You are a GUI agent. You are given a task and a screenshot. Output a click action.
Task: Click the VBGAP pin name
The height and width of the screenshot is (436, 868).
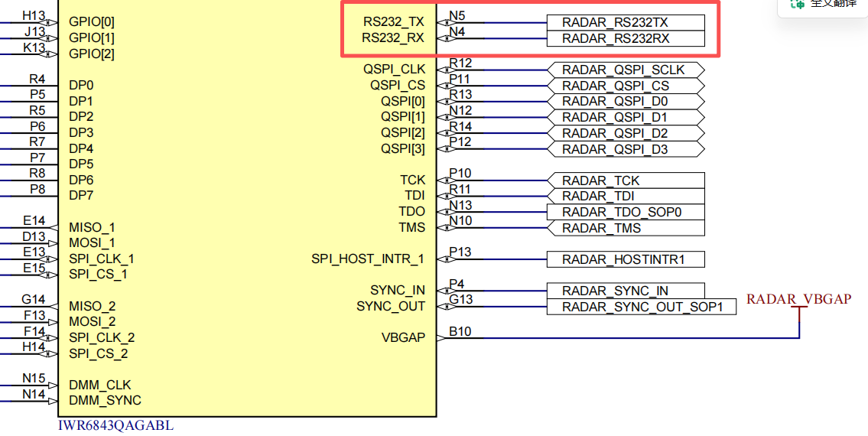click(404, 337)
